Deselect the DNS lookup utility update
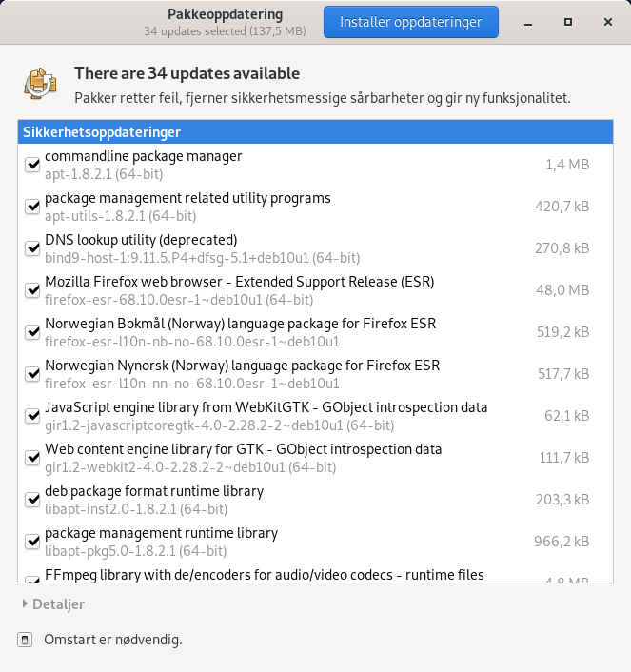 click(31, 248)
